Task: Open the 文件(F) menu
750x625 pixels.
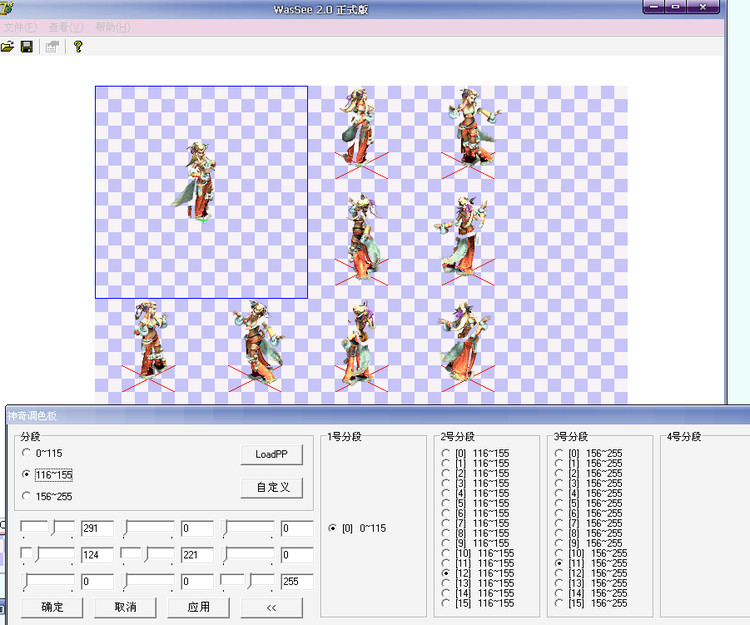Action: coord(20,27)
